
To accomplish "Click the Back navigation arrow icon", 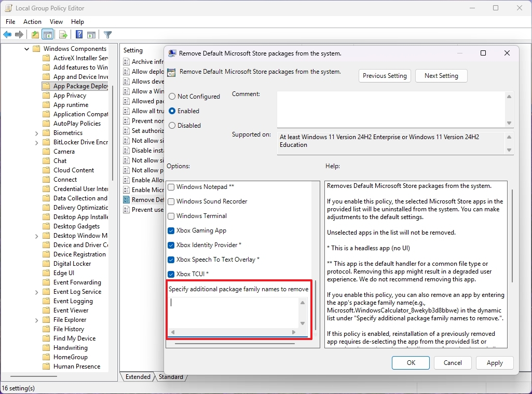I will pos(7,34).
